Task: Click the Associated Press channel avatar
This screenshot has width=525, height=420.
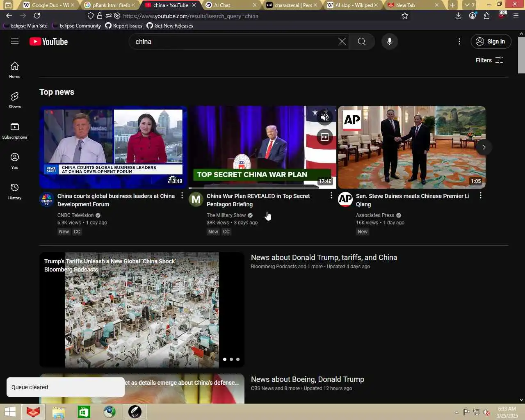Action: click(x=345, y=200)
